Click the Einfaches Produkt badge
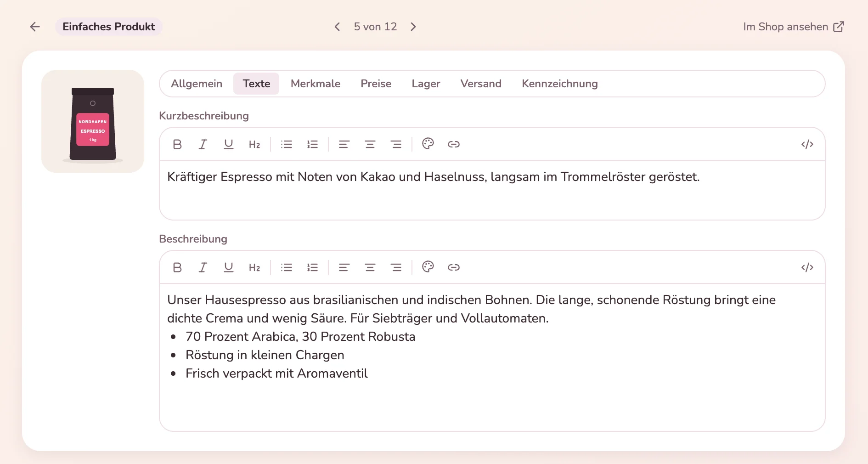The height and width of the screenshot is (464, 868). [109, 27]
